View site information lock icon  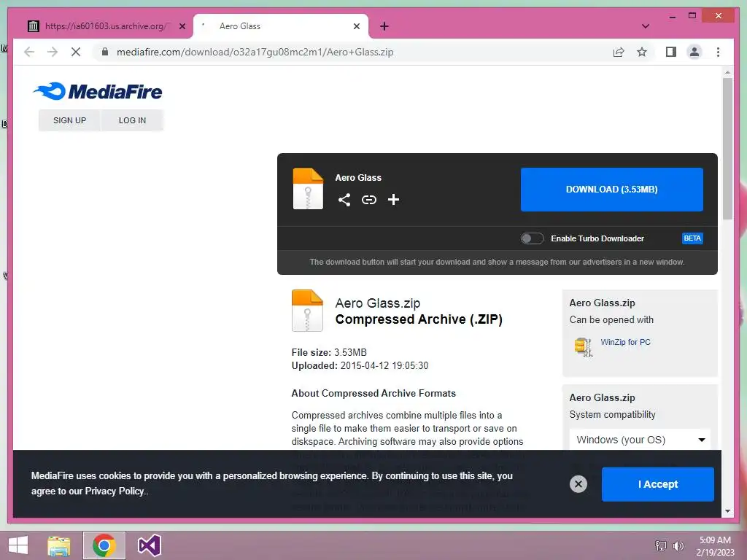coord(105,52)
